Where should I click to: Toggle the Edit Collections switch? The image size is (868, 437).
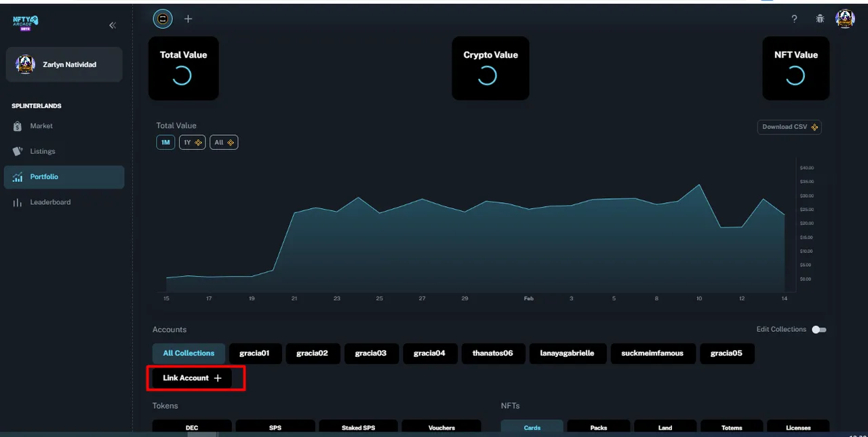click(x=819, y=330)
